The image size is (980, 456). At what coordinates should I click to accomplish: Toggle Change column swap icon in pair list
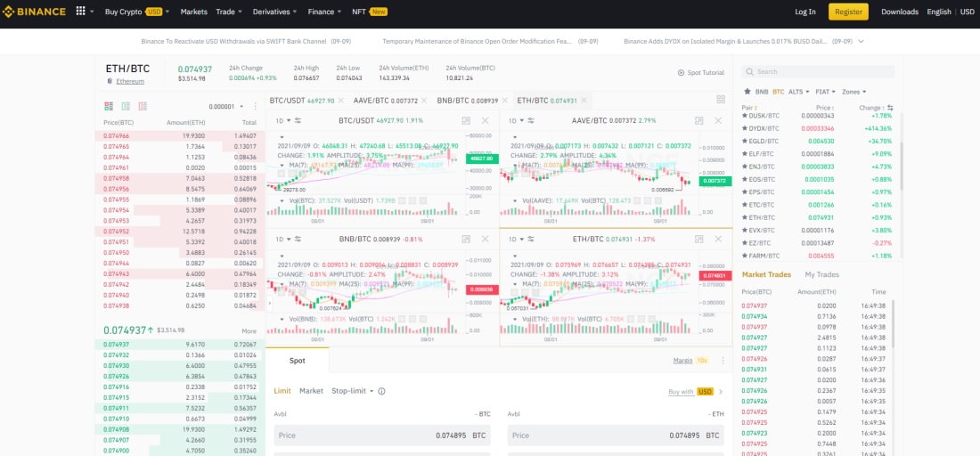[890, 108]
